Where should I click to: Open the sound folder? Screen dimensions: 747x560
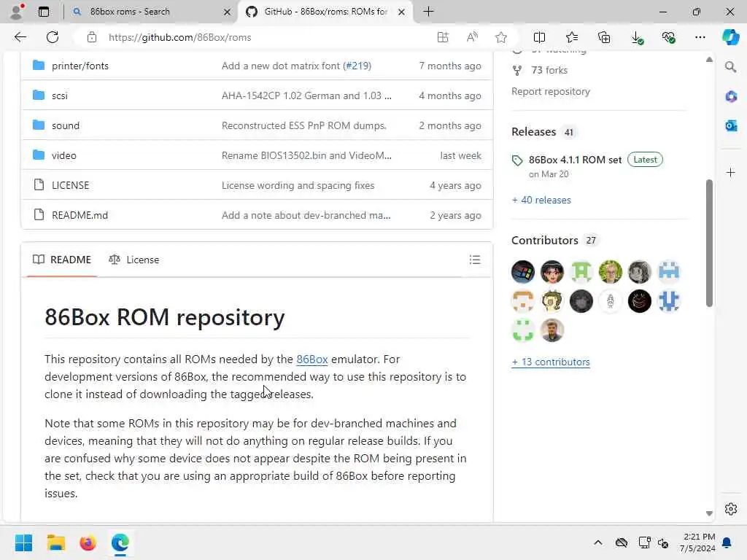(x=66, y=125)
